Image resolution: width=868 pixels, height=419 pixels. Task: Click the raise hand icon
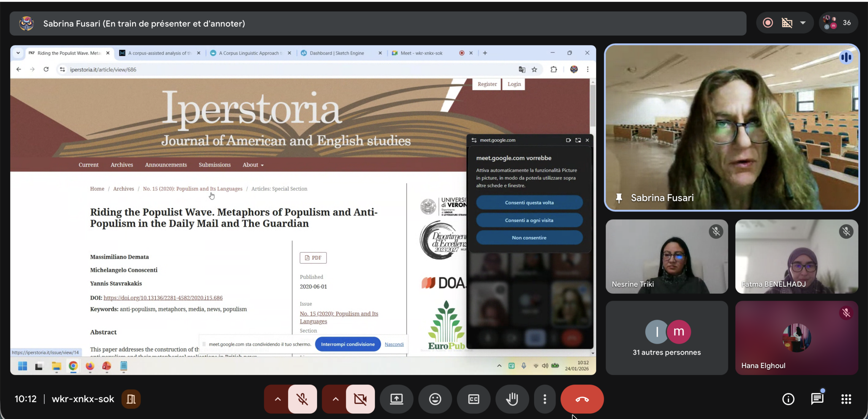pyautogui.click(x=512, y=399)
